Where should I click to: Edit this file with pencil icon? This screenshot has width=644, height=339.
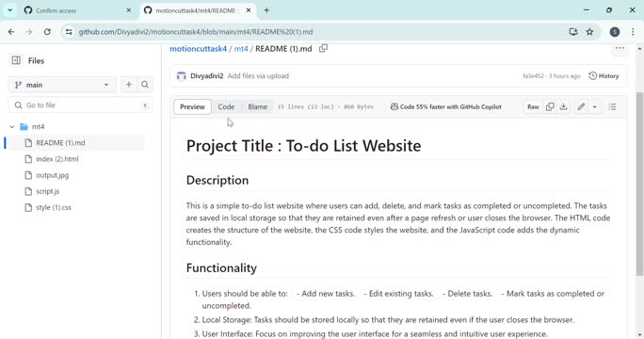[581, 106]
